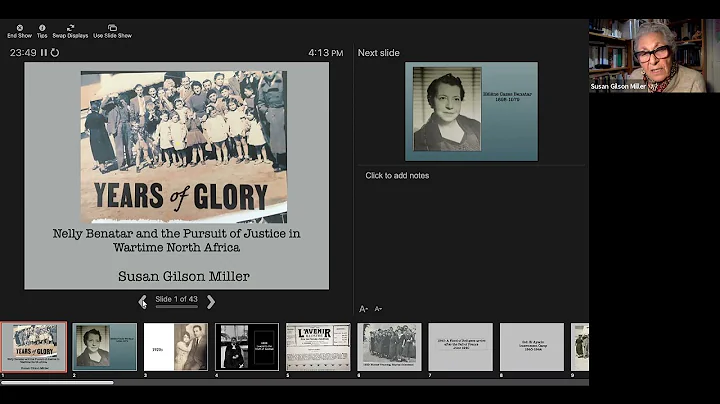Select slide 6 group photo thumbnail
This screenshot has height=404, width=720.
pyautogui.click(x=389, y=347)
